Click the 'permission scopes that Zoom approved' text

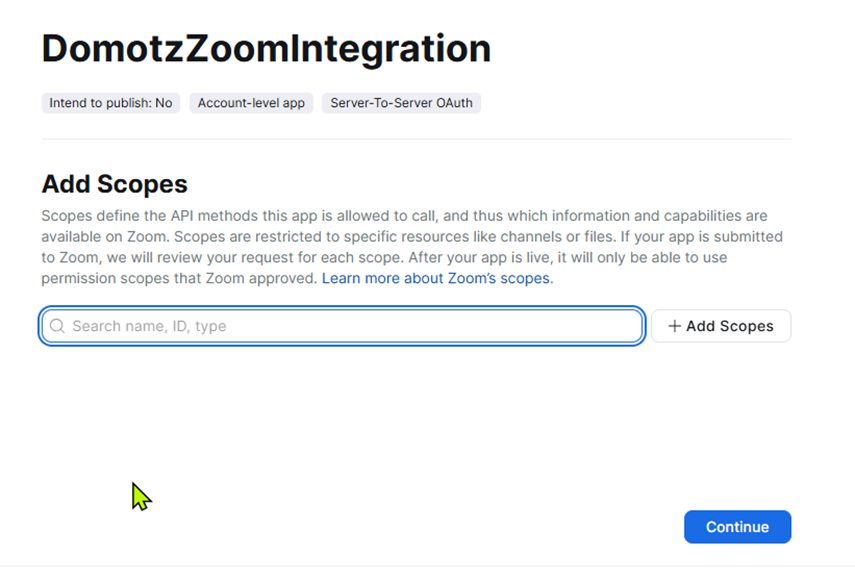point(180,278)
